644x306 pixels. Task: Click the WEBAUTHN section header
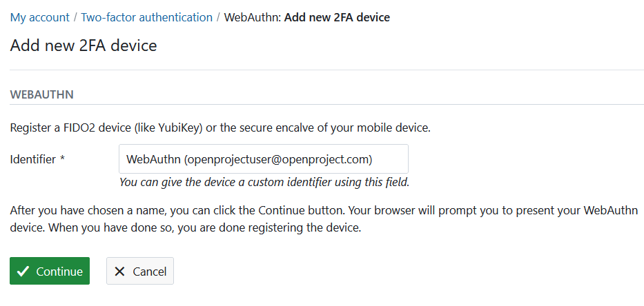click(41, 94)
